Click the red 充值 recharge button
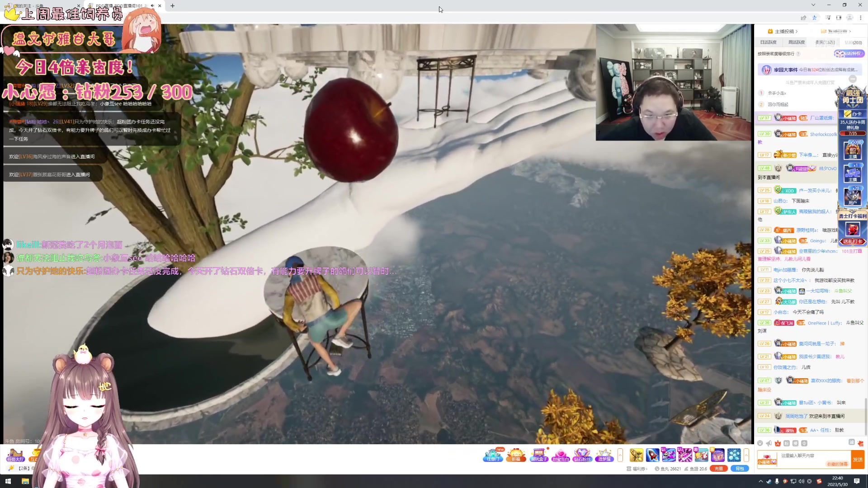 pos(718,469)
